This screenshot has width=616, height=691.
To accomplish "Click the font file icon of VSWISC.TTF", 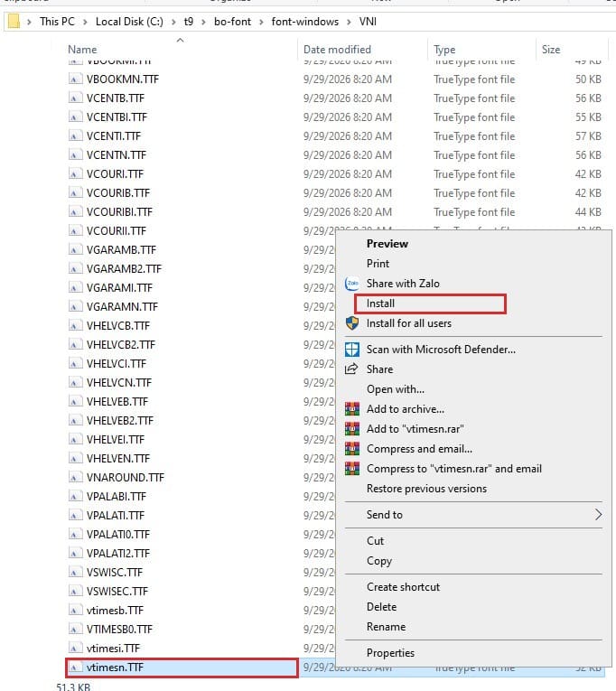I will pos(75,572).
